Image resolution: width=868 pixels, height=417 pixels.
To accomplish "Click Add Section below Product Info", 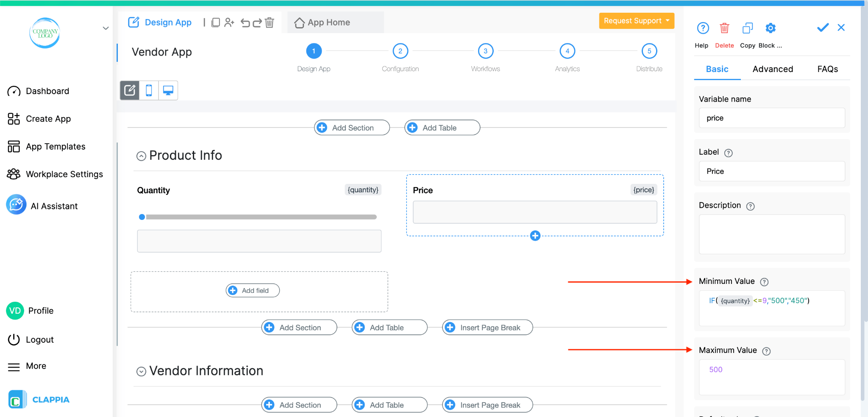I will tap(299, 328).
